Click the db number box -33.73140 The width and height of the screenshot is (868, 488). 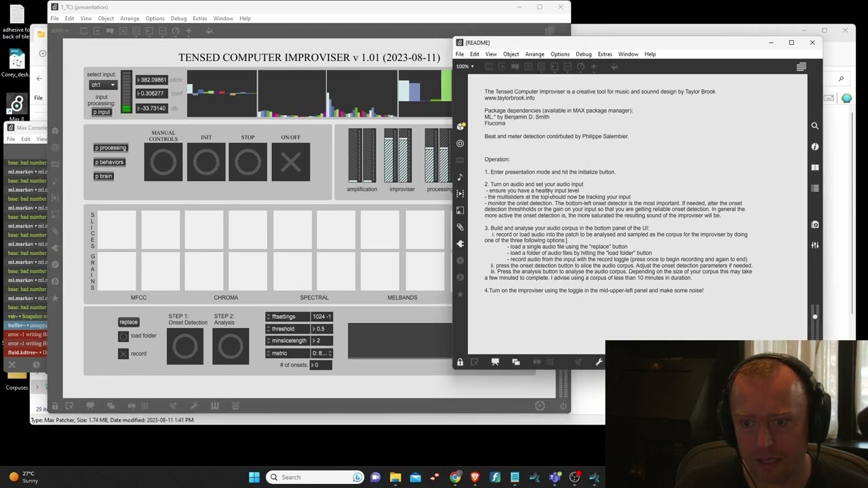pyautogui.click(x=152, y=108)
